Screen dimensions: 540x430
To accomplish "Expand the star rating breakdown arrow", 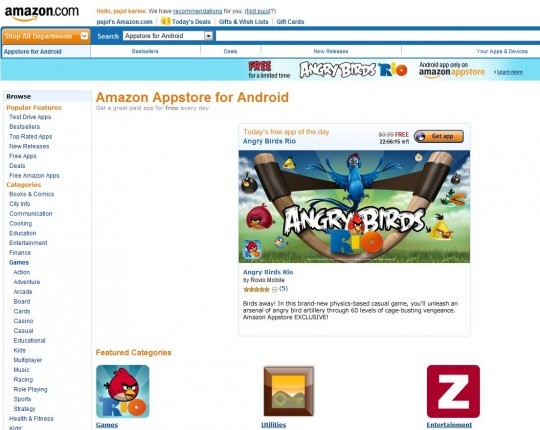I will 274,290.
